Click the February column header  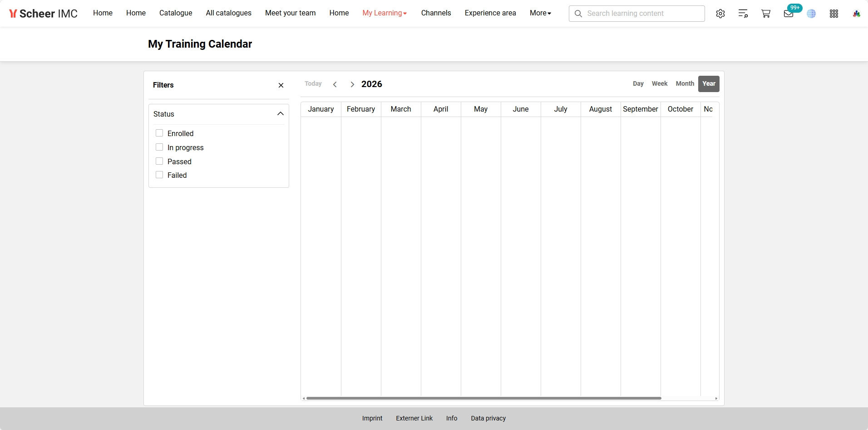[x=361, y=109]
